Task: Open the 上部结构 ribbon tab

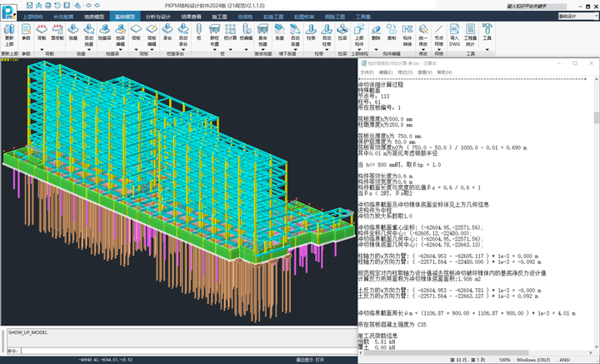Action: pos(34,16)
